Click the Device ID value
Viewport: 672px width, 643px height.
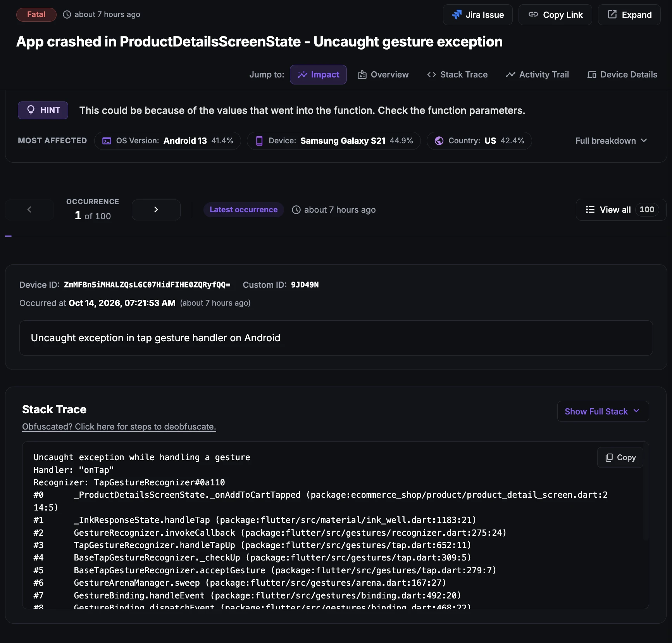(147, 285)
